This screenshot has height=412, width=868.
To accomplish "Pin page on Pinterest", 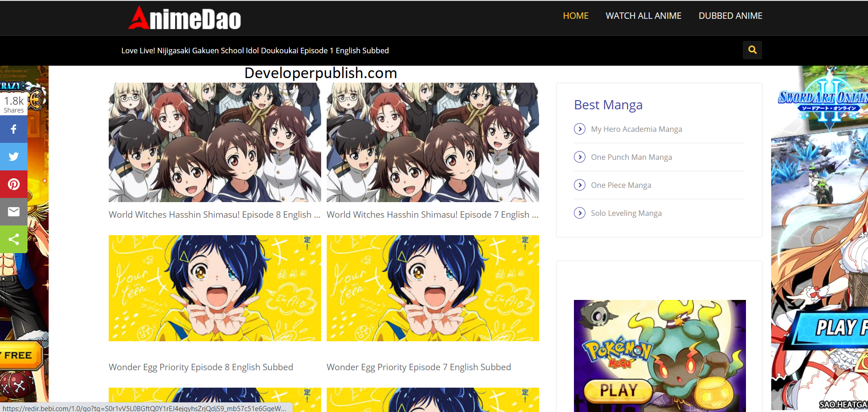I will pyautogui.click(x=14, y=184).
